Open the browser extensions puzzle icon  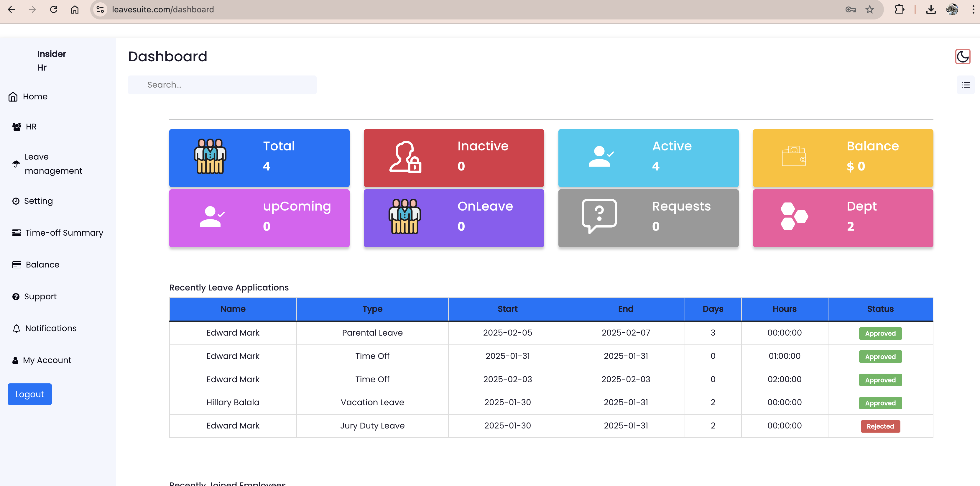coord(899,9)
